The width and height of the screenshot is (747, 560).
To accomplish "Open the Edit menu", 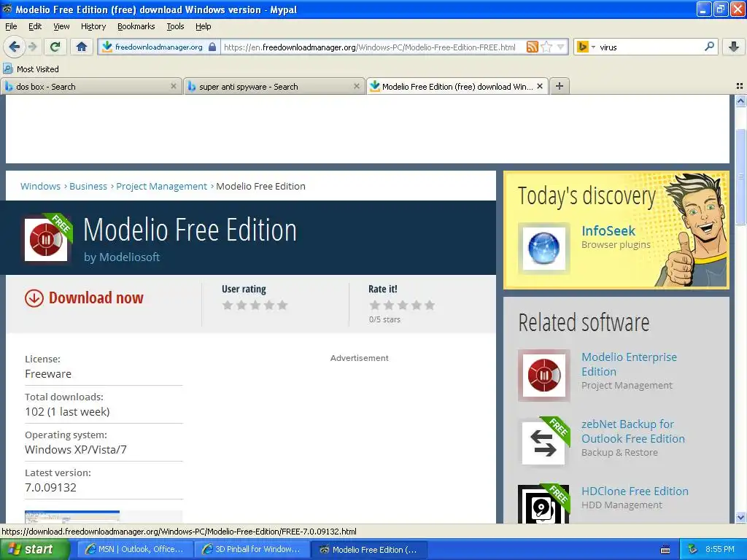I will tap(35, 26).
